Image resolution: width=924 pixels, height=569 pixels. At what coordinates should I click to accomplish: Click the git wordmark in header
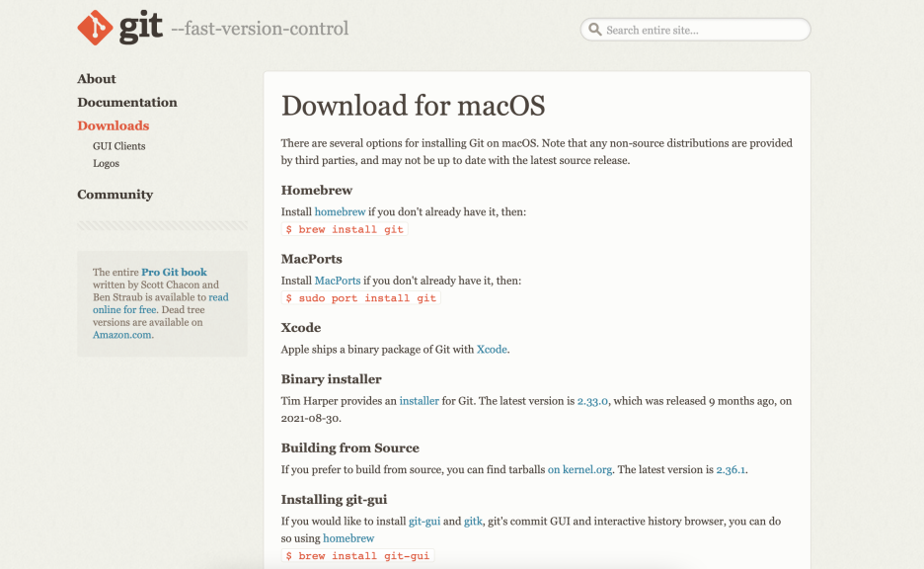[x=141, y=28]
